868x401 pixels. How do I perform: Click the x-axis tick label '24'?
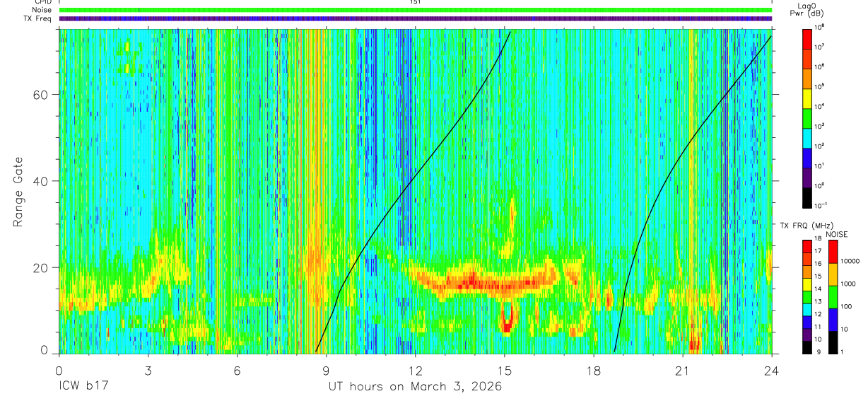coord(772,371)
